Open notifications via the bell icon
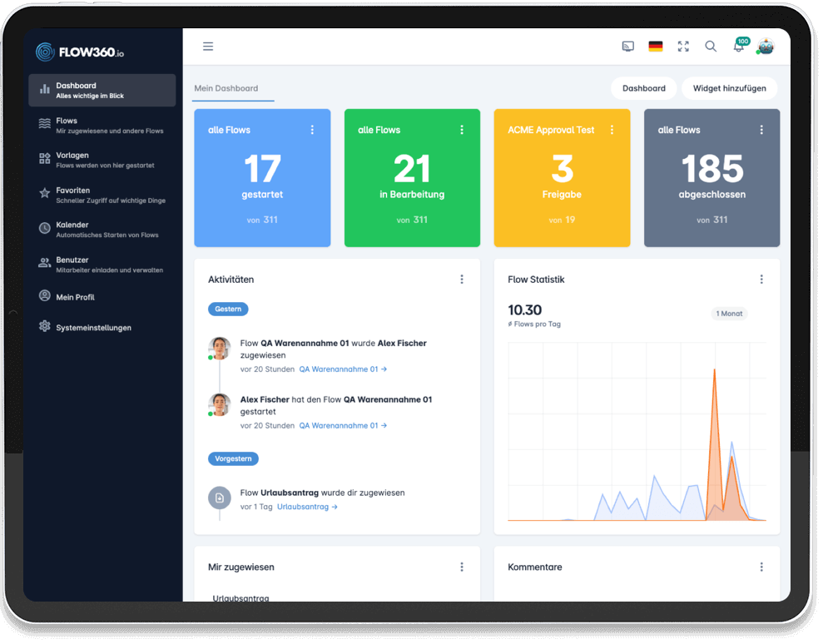The image size is (823, 644). (738, 47)
